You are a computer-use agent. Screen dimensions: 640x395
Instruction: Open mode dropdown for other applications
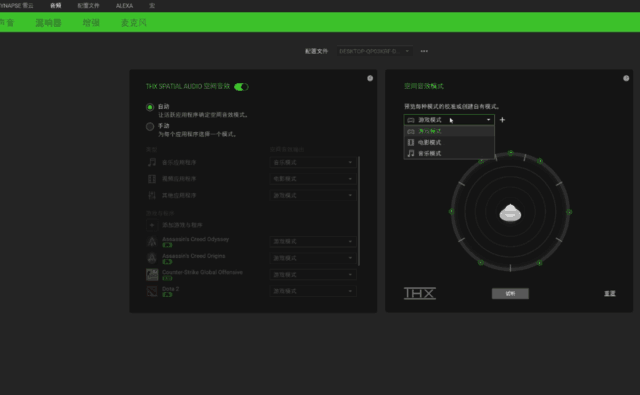tap(313, 195)
